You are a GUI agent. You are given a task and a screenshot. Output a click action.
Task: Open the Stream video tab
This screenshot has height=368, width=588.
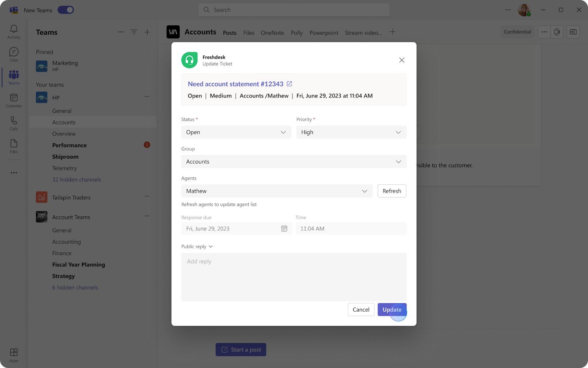[363, 33]
